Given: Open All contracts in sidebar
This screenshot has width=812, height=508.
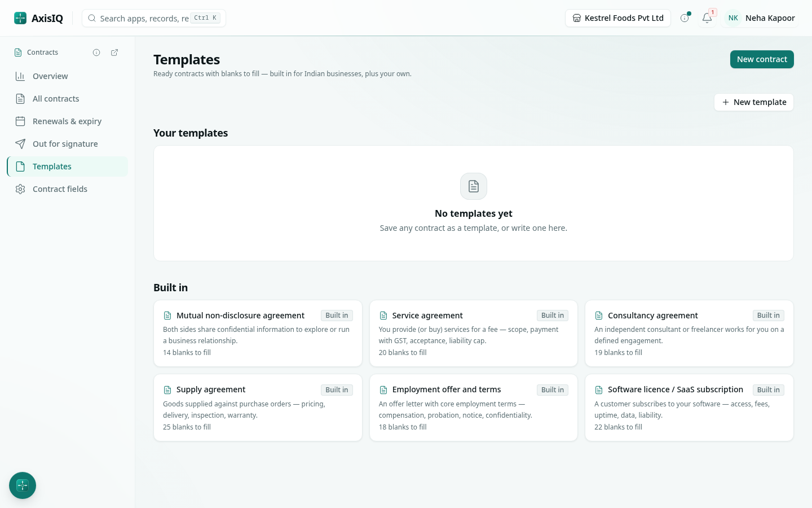Looking at the screenshot, I should coord(68,99).
